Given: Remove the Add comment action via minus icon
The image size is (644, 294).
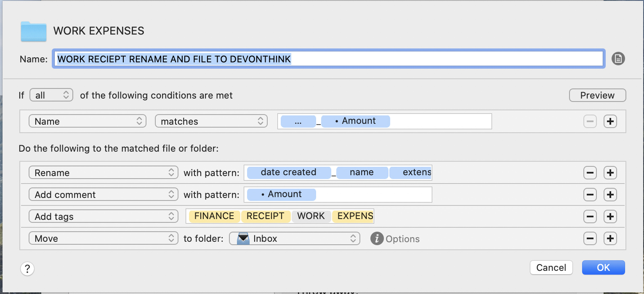Looking at the screenshot, I should [x=590, y=195].
